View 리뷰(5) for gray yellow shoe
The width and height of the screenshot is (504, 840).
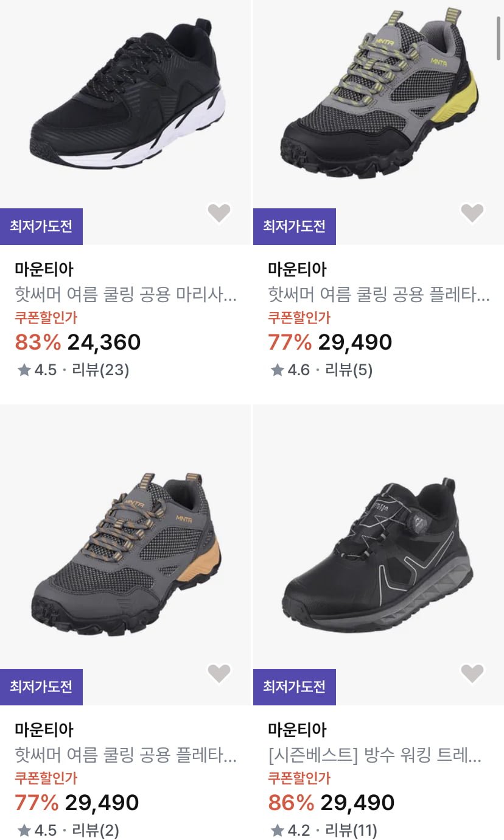(x=349, y=370)
